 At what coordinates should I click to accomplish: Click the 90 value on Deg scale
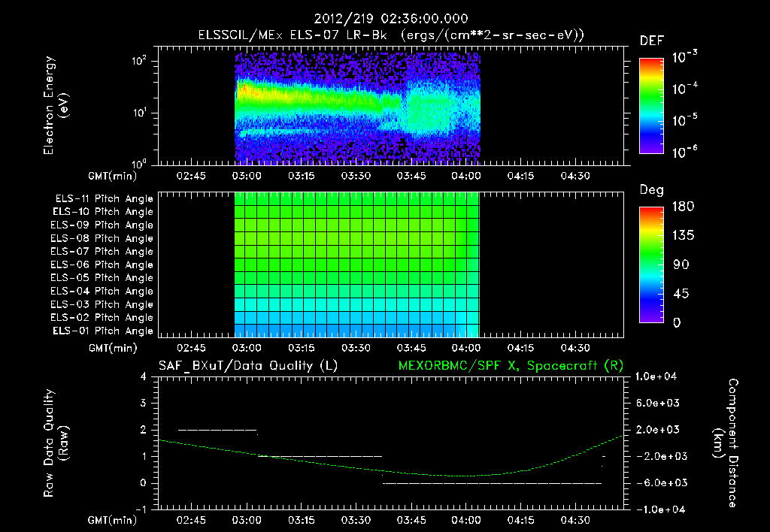click(681, 264)
